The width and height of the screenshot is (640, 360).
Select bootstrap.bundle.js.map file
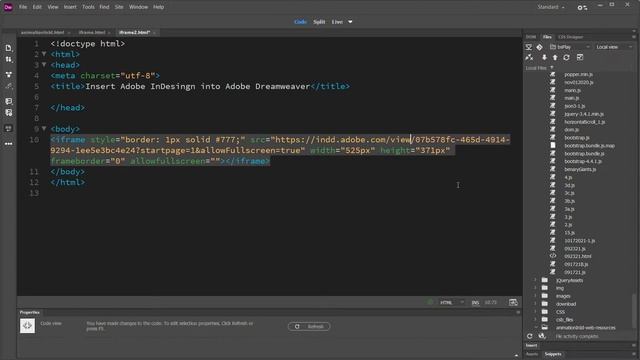(589, 146)
